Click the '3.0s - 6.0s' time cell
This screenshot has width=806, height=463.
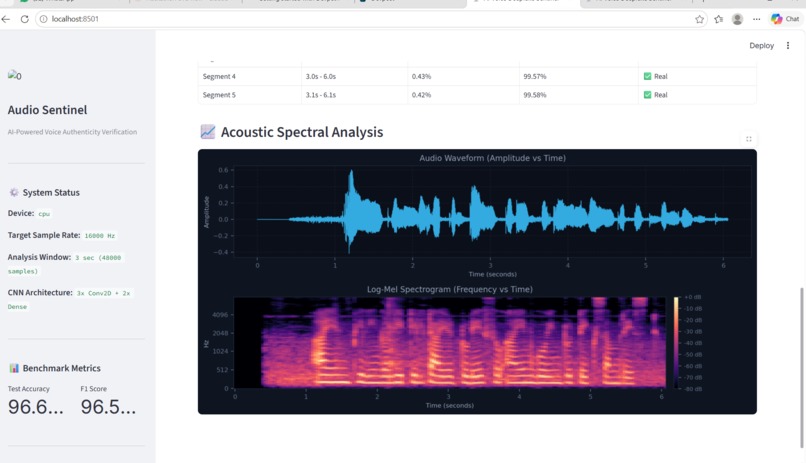(321, 76)
